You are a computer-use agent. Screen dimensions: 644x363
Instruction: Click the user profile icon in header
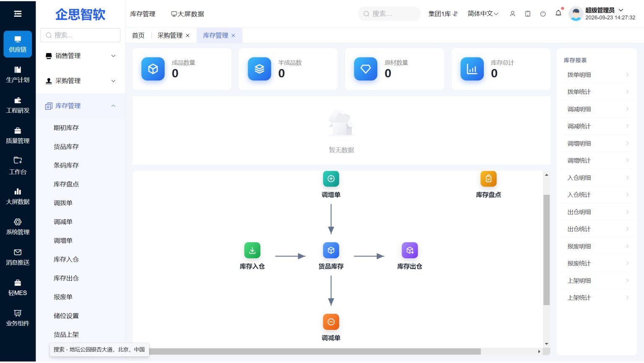(x=512, y=14)
